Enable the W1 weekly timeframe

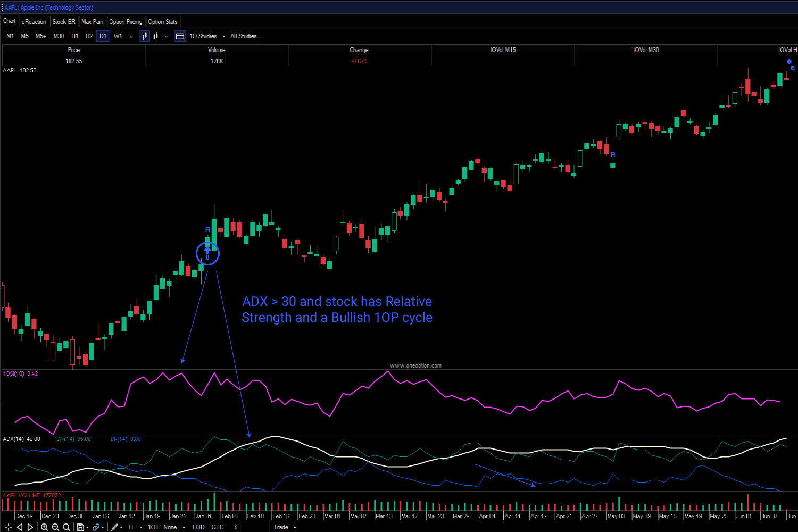coord(118,36)
